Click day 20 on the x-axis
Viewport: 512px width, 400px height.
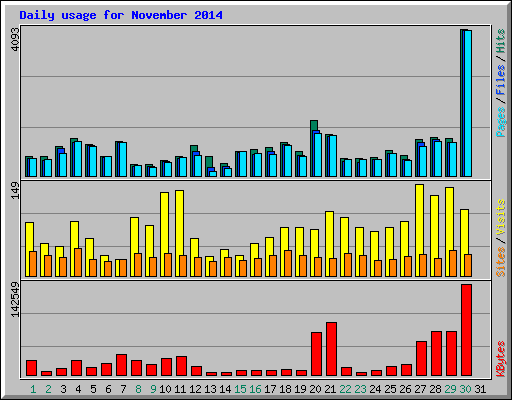pyautogui.click(x=315, y=389)
